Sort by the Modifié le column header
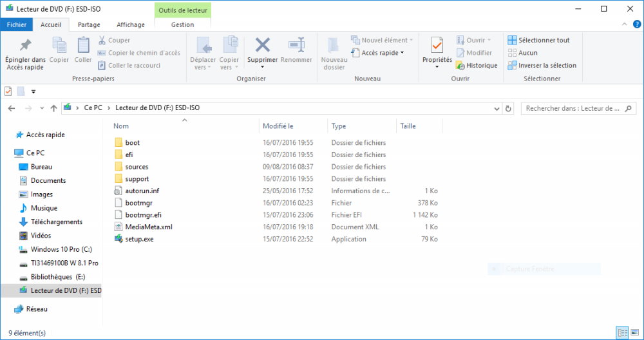 pyautogui.click(x=278, y=126)
